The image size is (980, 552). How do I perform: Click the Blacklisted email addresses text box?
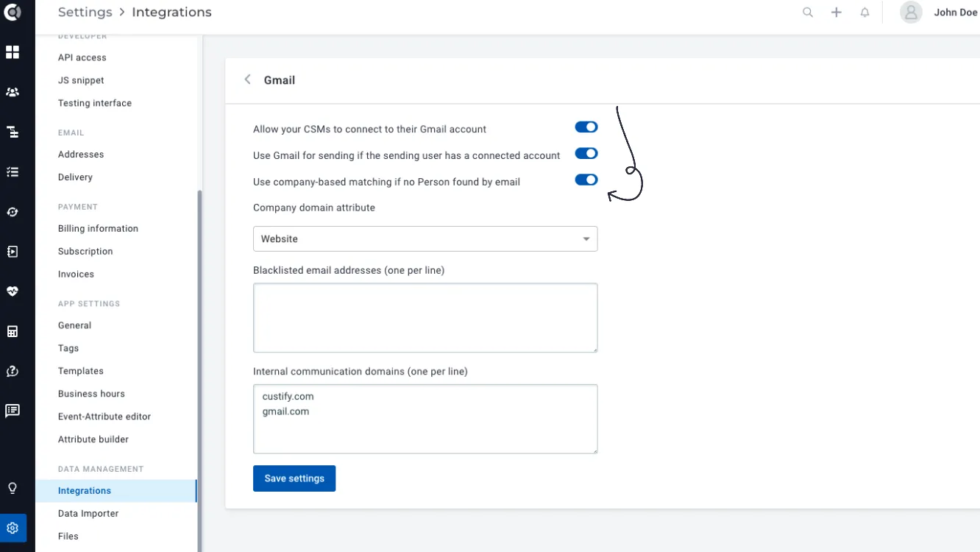pos(425,317)
